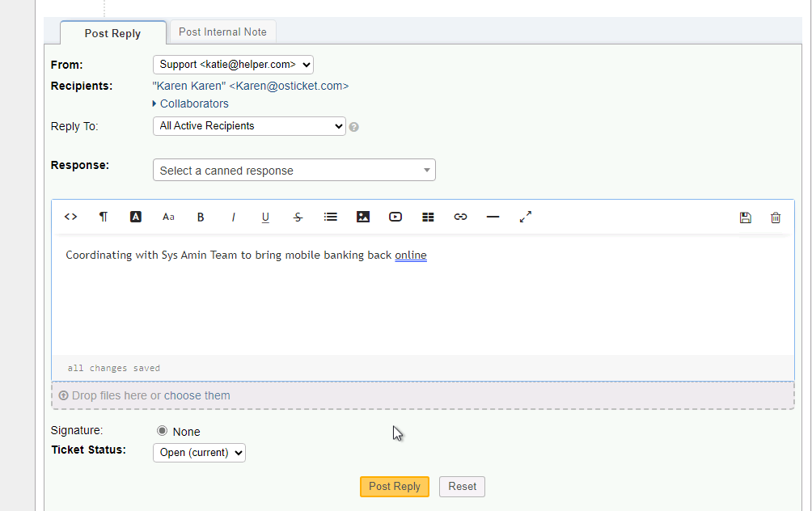Select the None signature radio button

[162, 431]
